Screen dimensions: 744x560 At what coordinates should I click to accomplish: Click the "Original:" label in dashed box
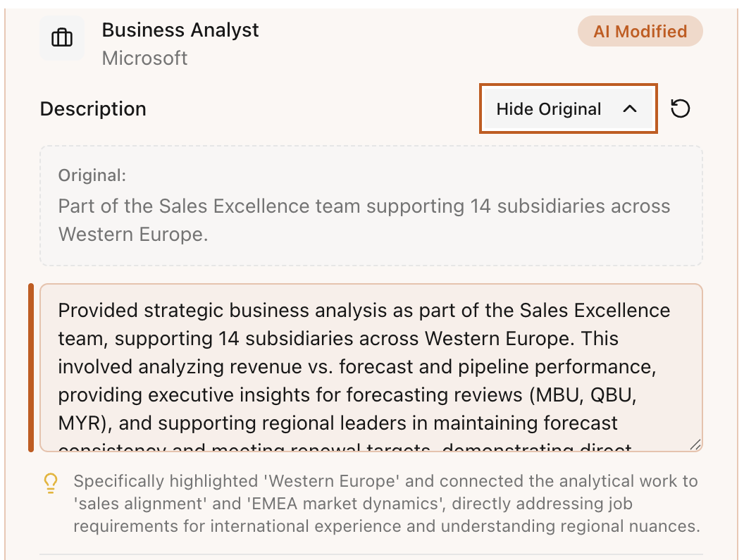tap(92, 176)
